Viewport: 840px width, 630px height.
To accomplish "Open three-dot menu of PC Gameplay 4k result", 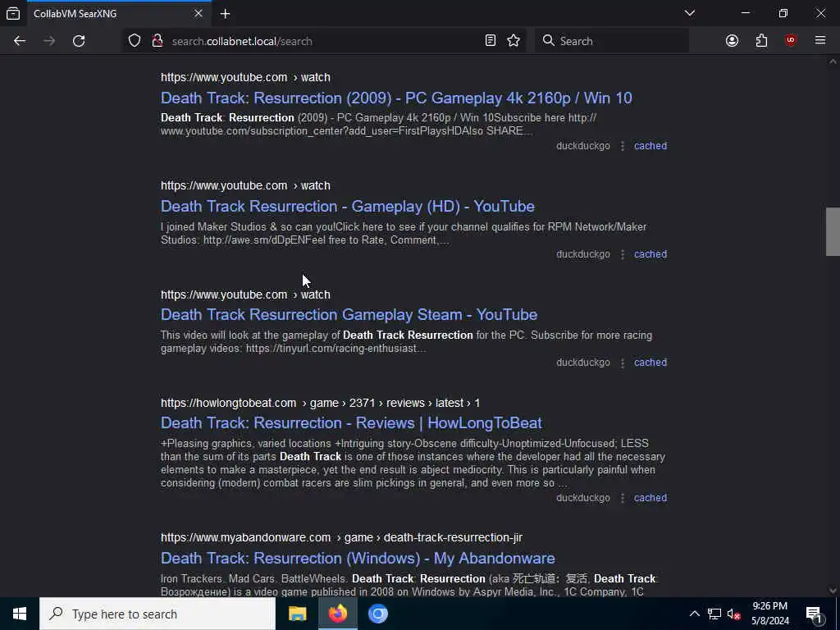I will coord(623,146).
